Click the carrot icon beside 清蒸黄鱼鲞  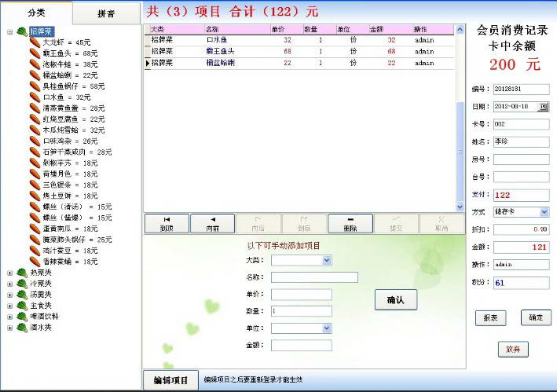pos(35,108)
